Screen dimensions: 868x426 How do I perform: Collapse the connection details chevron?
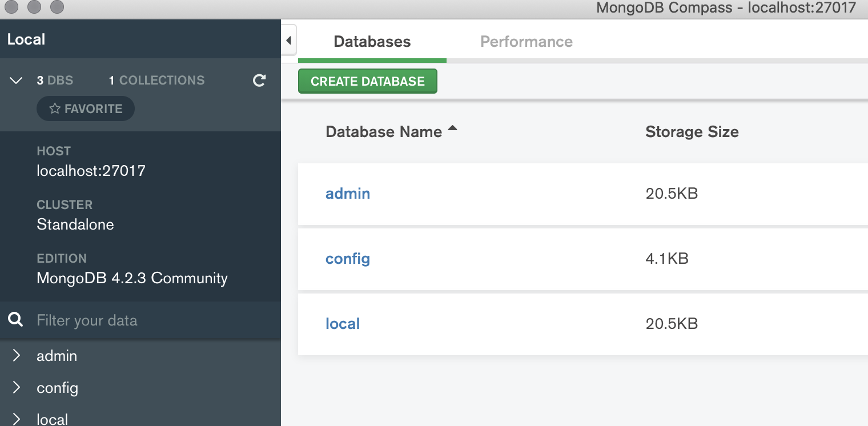(x=17, y=81)
